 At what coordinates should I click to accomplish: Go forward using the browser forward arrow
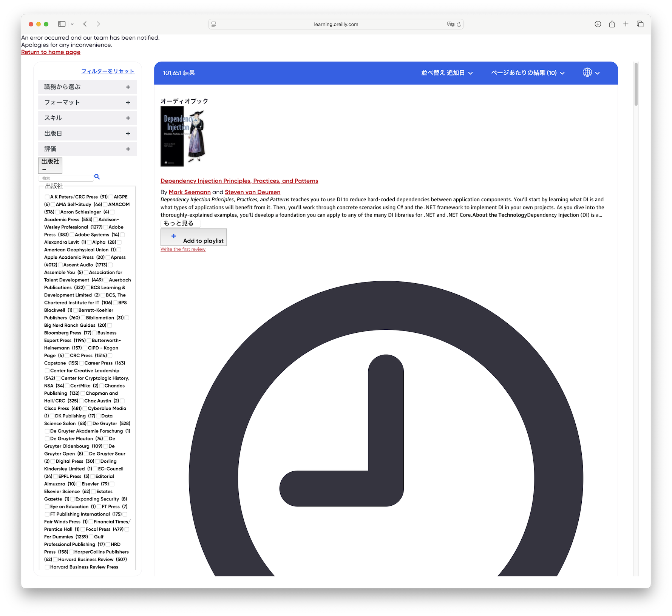click(x=98, y=24)
